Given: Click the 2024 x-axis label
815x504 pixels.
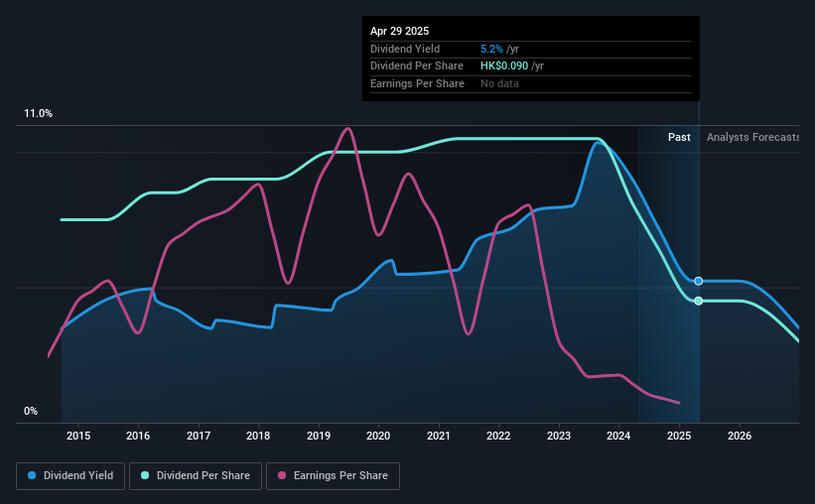Looking at the screenshot, I should click(618, 436).
